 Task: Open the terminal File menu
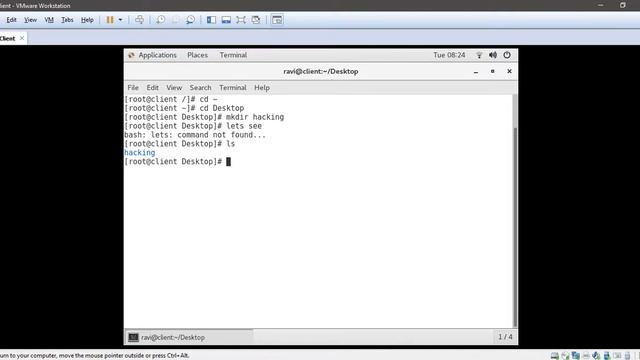click(x=133, y=88)
